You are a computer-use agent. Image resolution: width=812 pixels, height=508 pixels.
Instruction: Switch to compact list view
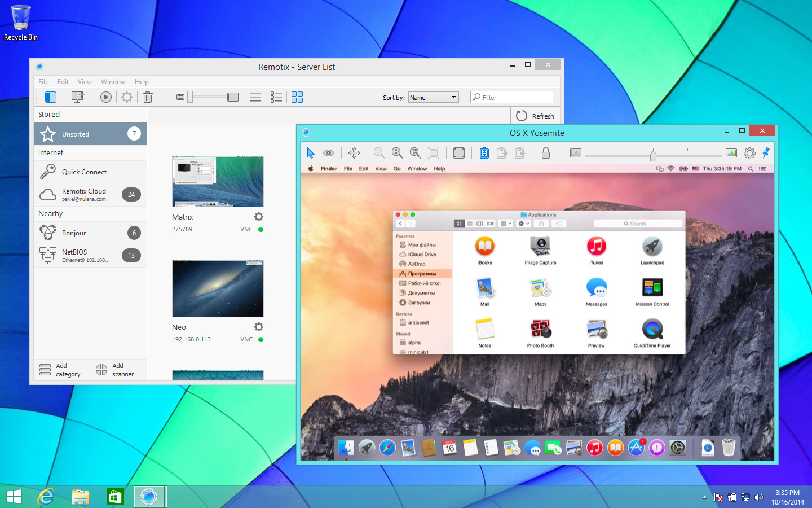[255, 97]
